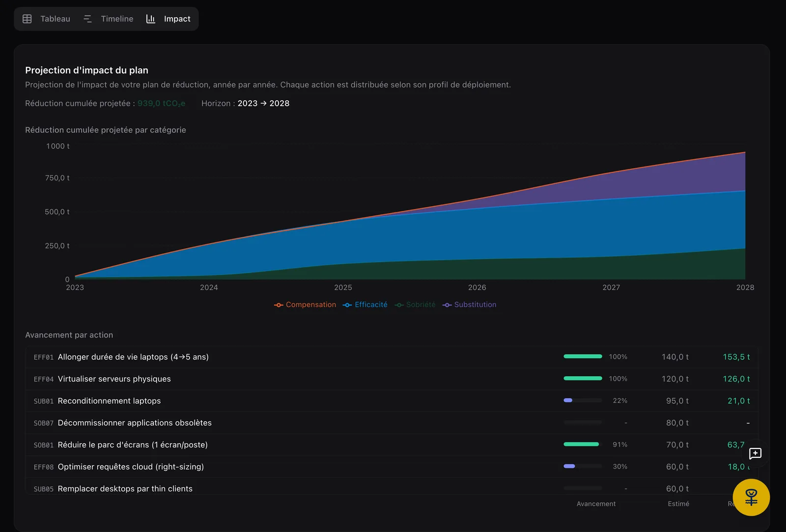Image resolution: width=786 pixels, height=532 pixels.
Task: Click the EFF08 progress bar at 30%
Action: coord(583,466)
